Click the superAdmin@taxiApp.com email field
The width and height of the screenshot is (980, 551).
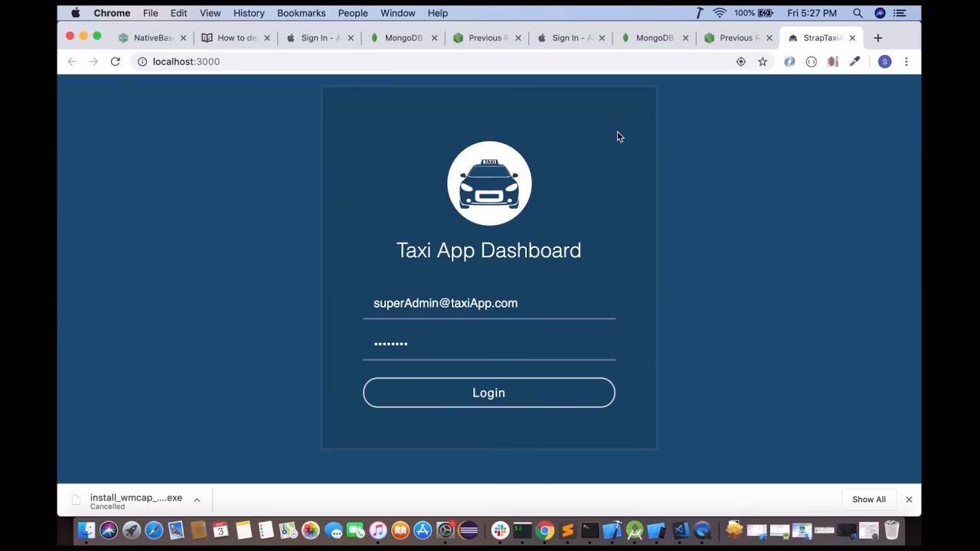488,303
